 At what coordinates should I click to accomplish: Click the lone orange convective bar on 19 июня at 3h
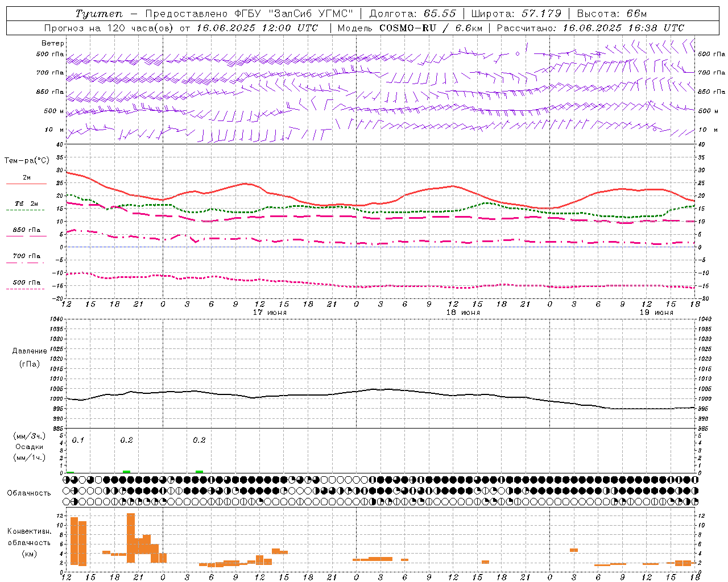(574, 550)
